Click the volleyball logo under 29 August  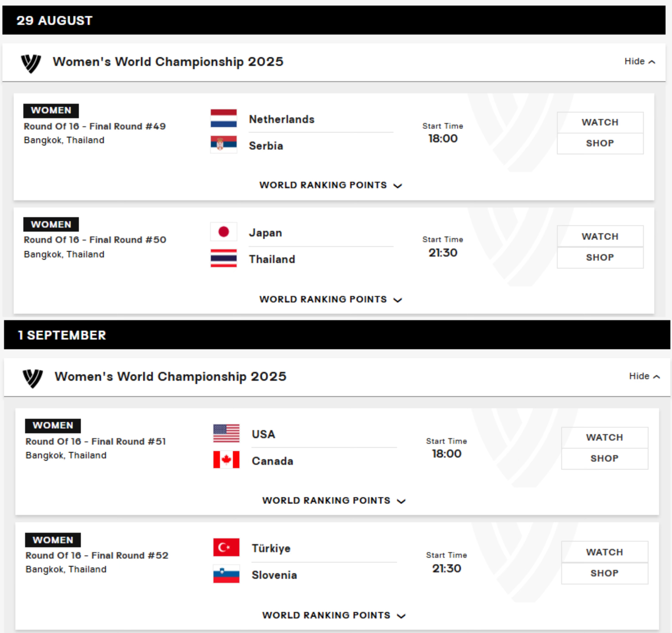click(x=31, y=63)
